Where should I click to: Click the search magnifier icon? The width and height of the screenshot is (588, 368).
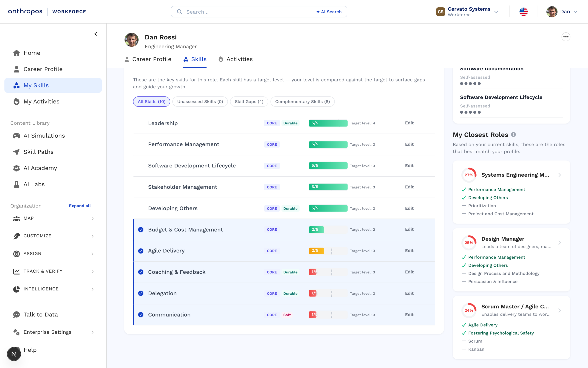click(x=180, y=12)
